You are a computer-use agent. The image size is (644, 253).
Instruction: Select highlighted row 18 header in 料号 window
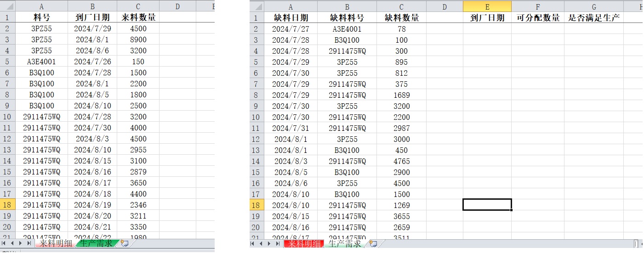(x=7, y=204)
